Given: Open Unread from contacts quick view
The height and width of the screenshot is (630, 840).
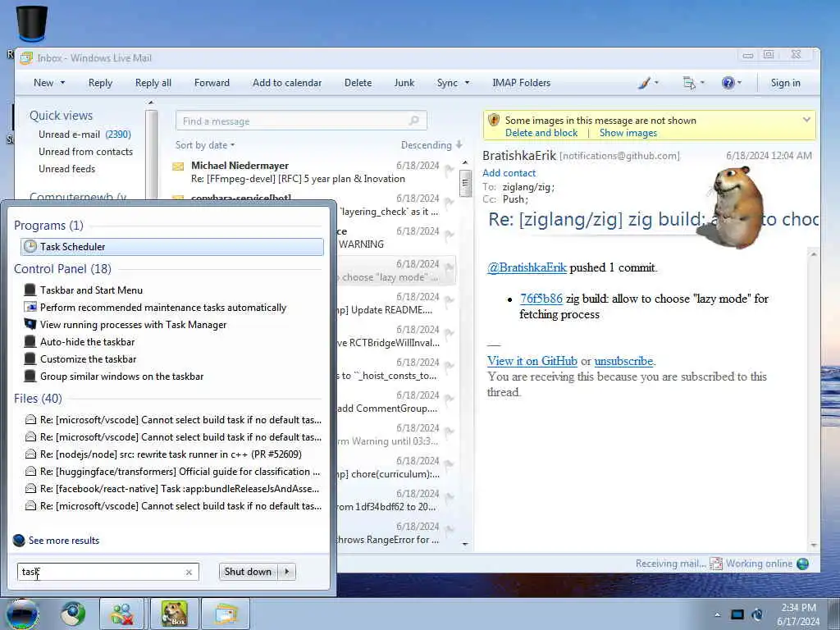Looking at the screenshot, I should 85,152.
